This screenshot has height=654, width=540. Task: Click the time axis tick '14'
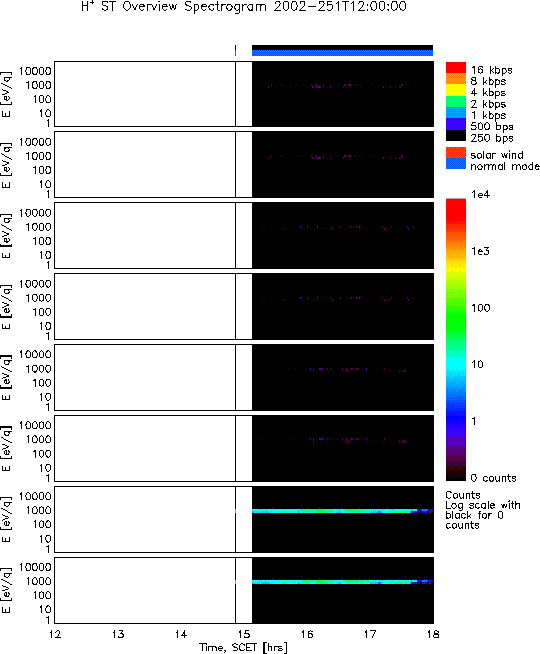pos(181,634)
